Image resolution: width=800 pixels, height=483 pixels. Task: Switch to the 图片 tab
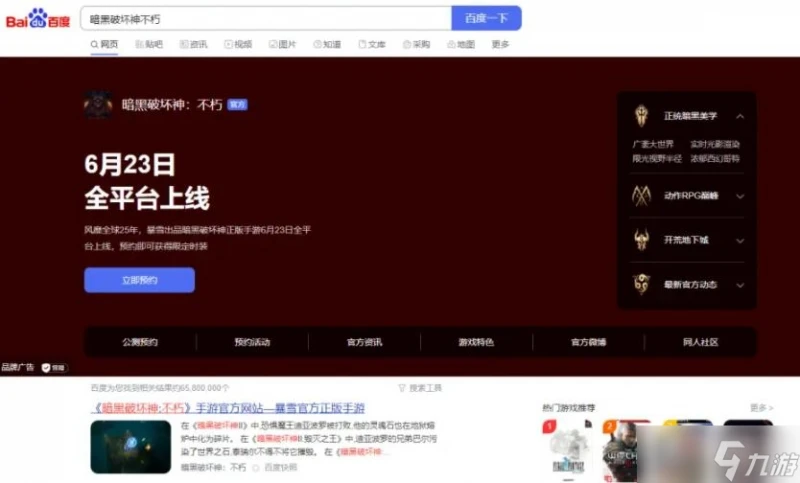coord(283,44)
